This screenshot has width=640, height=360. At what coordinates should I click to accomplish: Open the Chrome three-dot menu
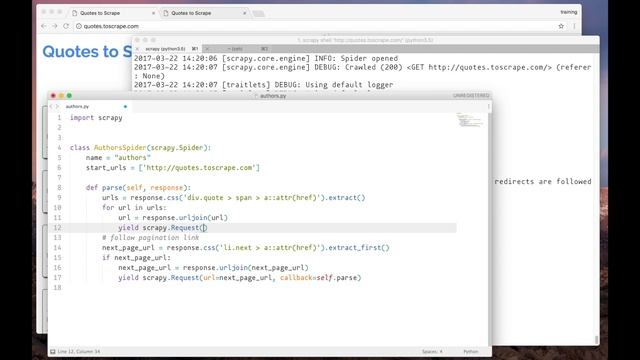coord(574,26)
